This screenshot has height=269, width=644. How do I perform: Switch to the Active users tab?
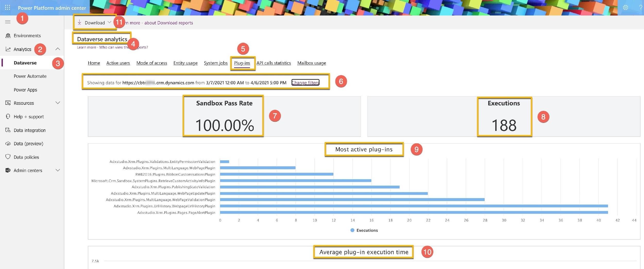(118, 63)
